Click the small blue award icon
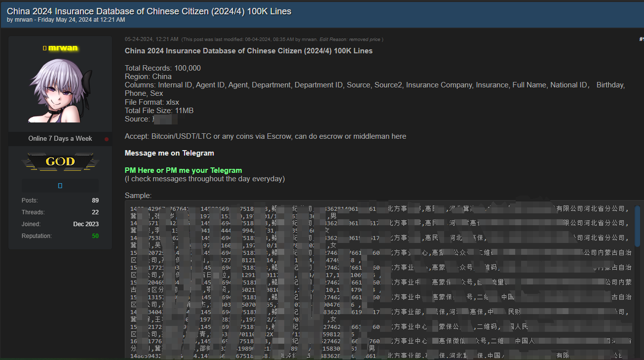This screenshot has height=360, width=644. [x=60, y=186]
